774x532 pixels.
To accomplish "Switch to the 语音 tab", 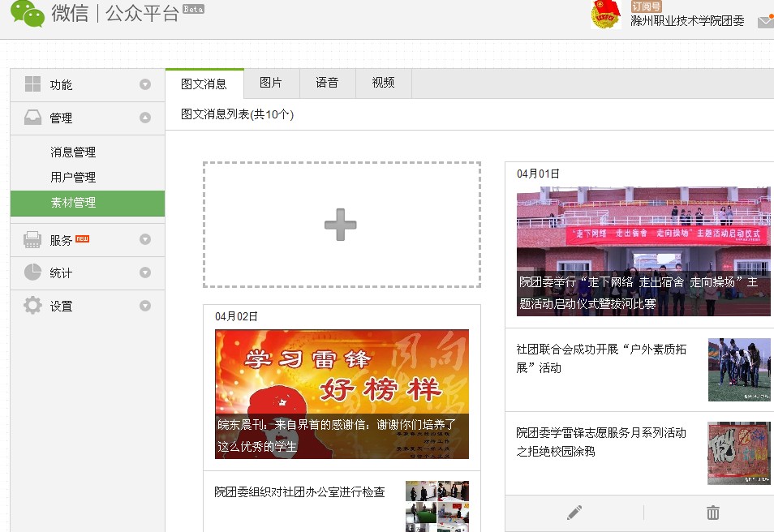I will click(327, 83).
